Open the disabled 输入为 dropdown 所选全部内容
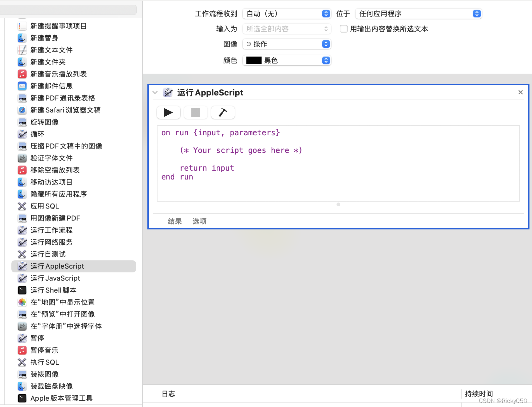532x407 pixels. click(x=287, y=29)
